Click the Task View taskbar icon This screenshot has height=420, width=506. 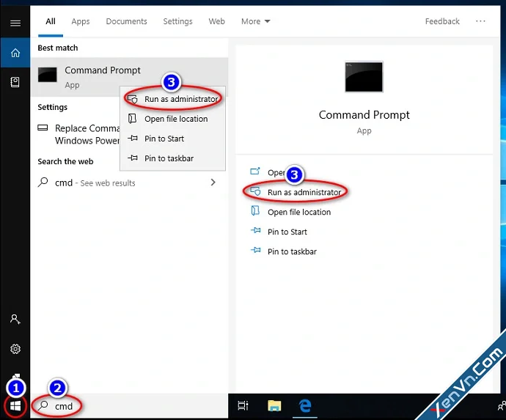click(243, 405)
